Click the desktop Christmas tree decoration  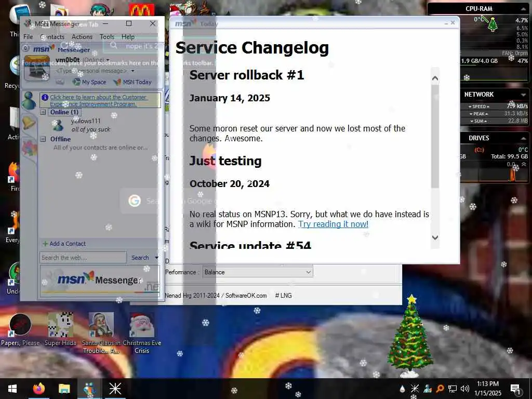[x=411, y=336]
